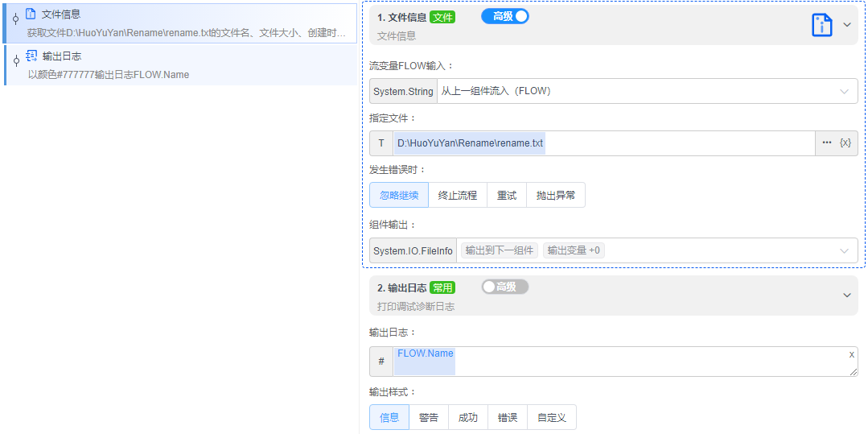Click the # prefix of output log field
Image resolution: width=868 pixels, height=434 pixels.
pyautogui.click(x=381, y=362)
